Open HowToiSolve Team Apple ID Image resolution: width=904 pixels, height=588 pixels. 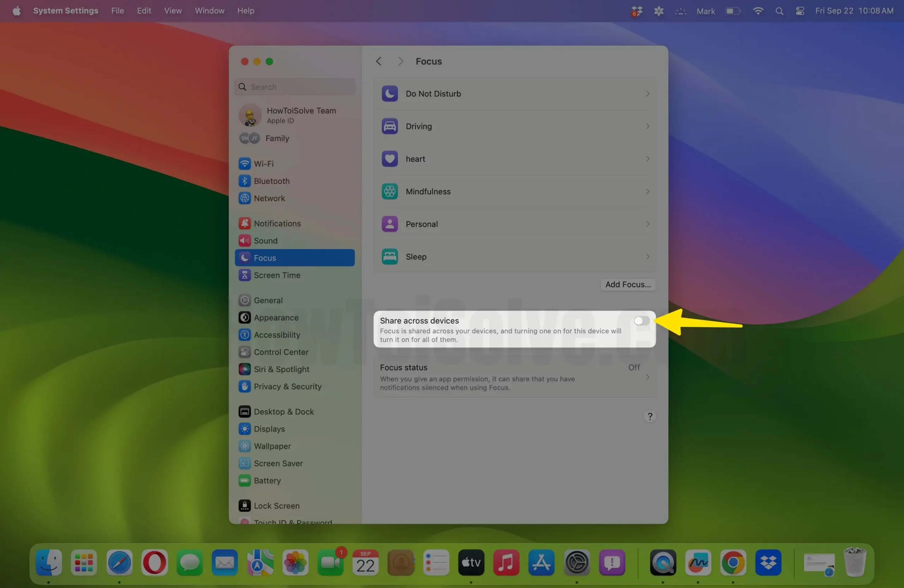click(x=295, y=115)
